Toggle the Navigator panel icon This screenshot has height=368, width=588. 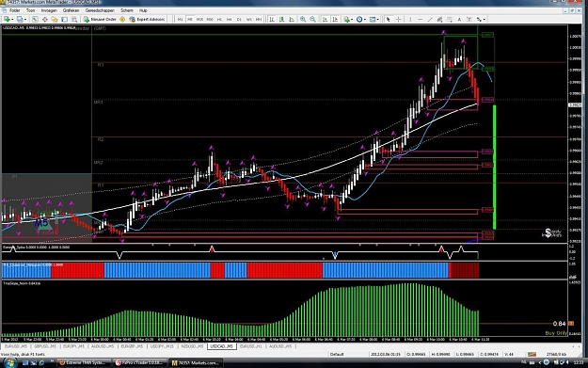[x=55, y=19]
